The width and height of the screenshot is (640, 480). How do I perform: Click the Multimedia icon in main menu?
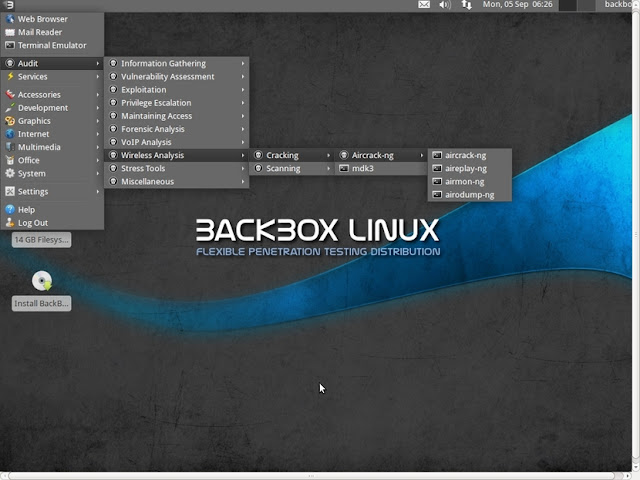tap(10, 147)
